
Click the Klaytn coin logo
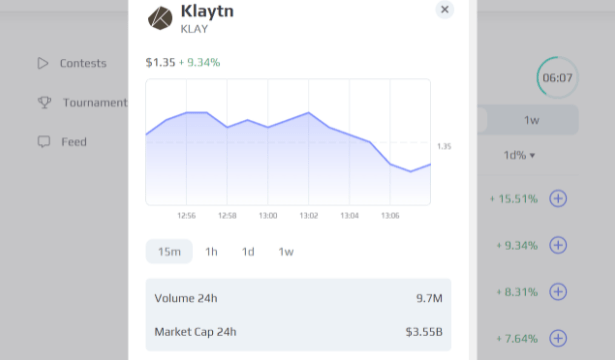(x=160, y=18)
